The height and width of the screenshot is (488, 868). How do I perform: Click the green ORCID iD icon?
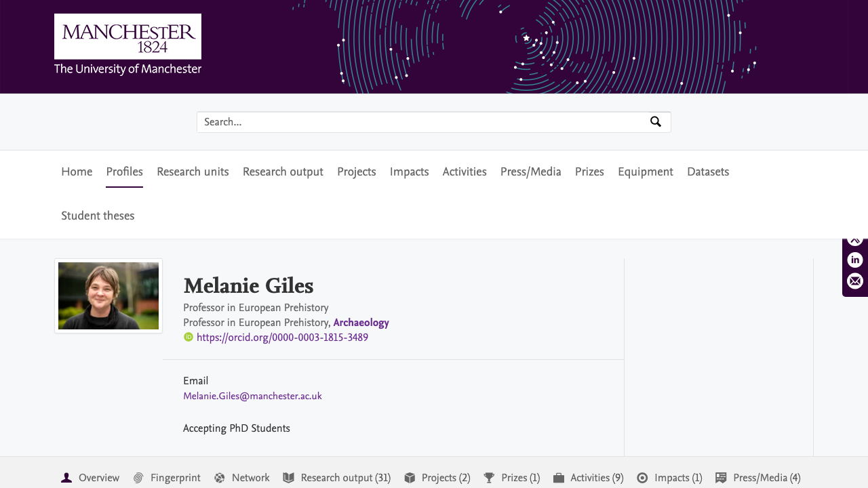pos(189,338)
